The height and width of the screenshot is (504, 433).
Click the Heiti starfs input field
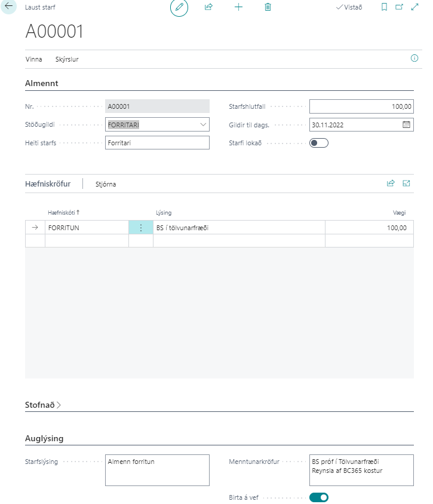[157, 143]
